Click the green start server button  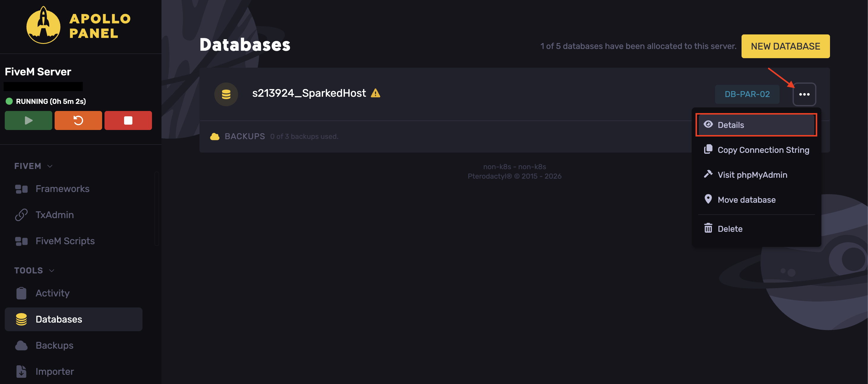click(28, 120)
